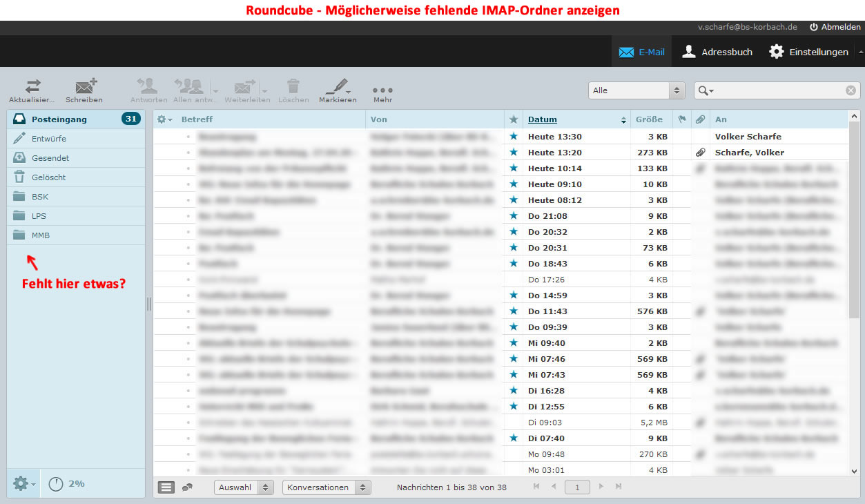Click the page number field showing 1
The width and height of the screenshot is (865, 504).
tap(577, 487)
